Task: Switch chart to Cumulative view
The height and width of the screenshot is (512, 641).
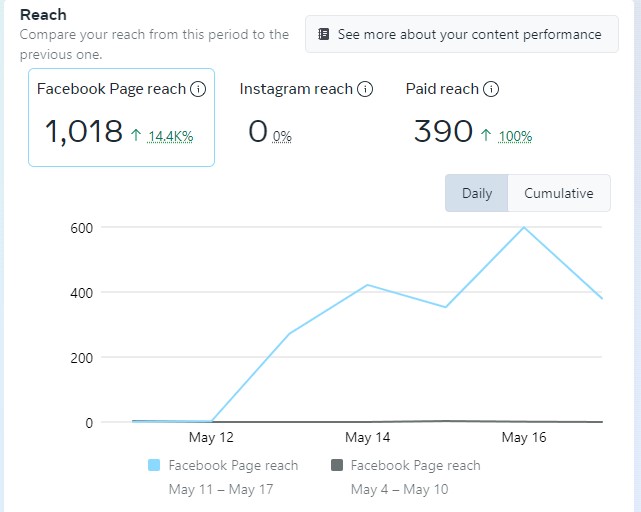Action: point(559,193)
